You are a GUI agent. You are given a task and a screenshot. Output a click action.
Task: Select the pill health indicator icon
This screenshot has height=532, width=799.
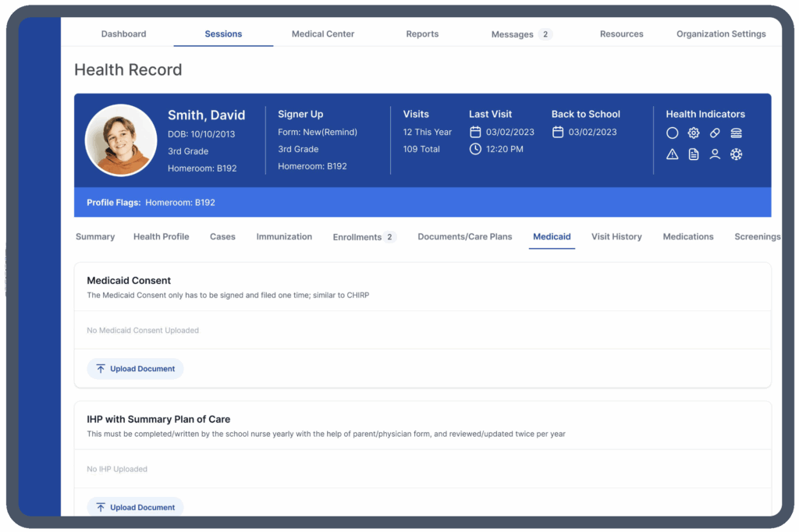[x=715, y=133]
